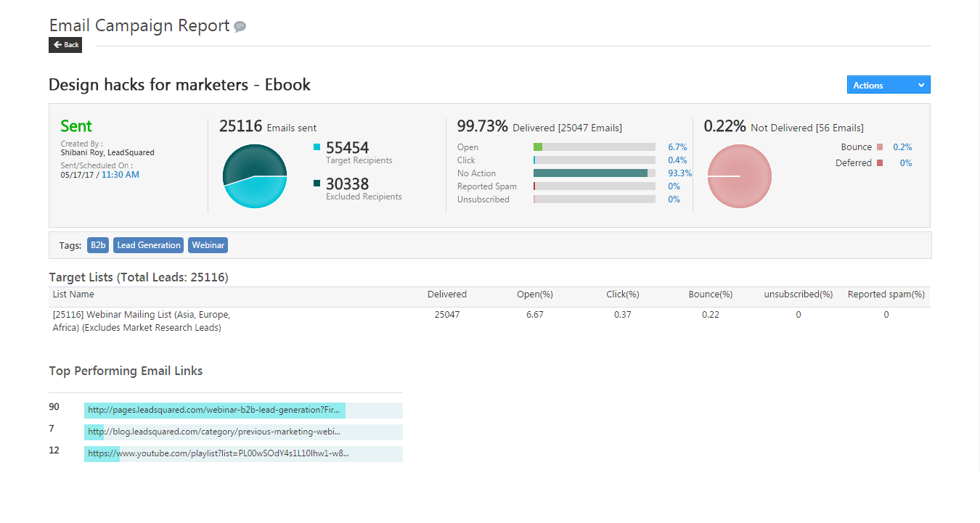Click the Not Delivered pie chart
The width and height of the screenshot is (980, 523).
coord(739,176)
